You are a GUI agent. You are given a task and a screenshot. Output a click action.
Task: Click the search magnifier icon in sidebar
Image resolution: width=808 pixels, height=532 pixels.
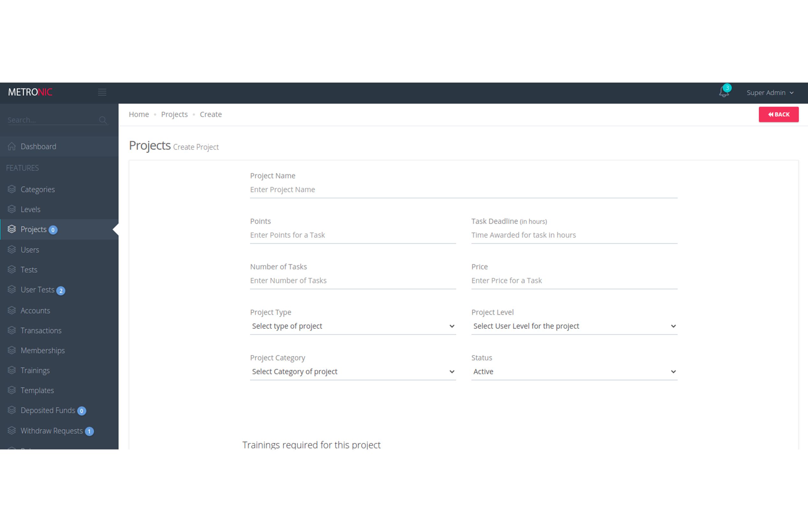103,120
